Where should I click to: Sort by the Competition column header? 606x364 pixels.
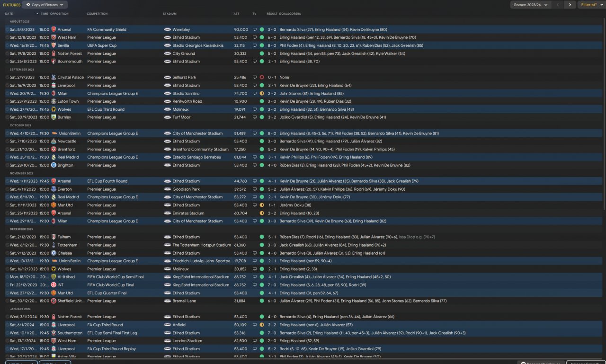[x=98, y=14]
